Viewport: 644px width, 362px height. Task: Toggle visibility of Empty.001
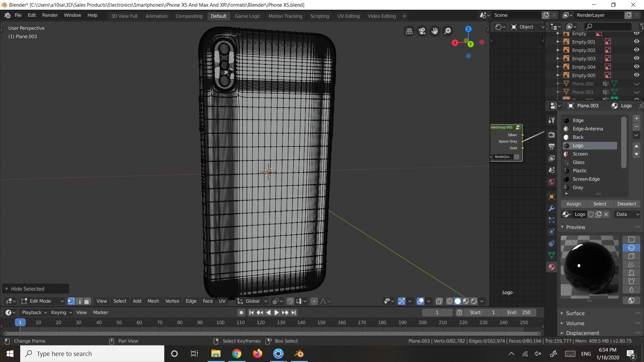pos(636,42)
